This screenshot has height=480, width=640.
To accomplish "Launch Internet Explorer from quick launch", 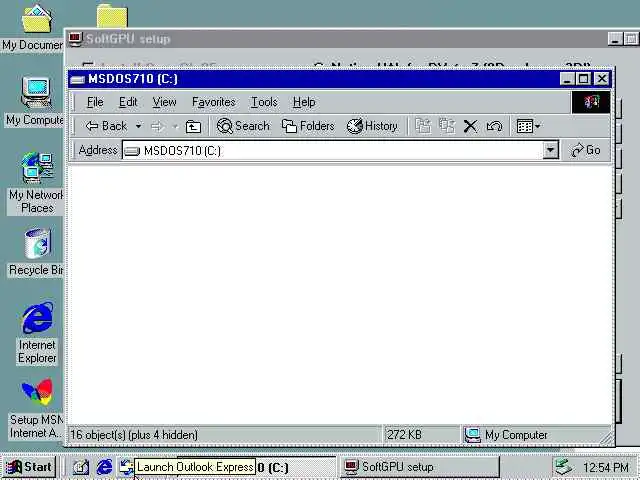I will 104,467.
